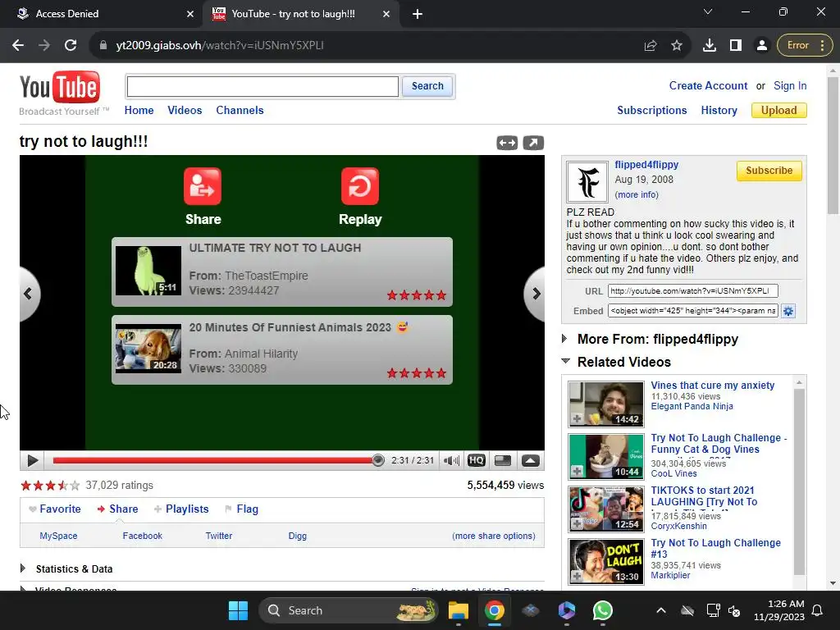Click the CoryxKenshin channel link
840x630 pixels.
(x=678, y=526)
